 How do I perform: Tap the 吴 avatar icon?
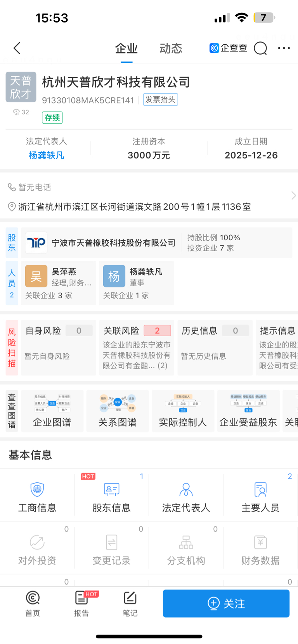click(x=36, y=276)
